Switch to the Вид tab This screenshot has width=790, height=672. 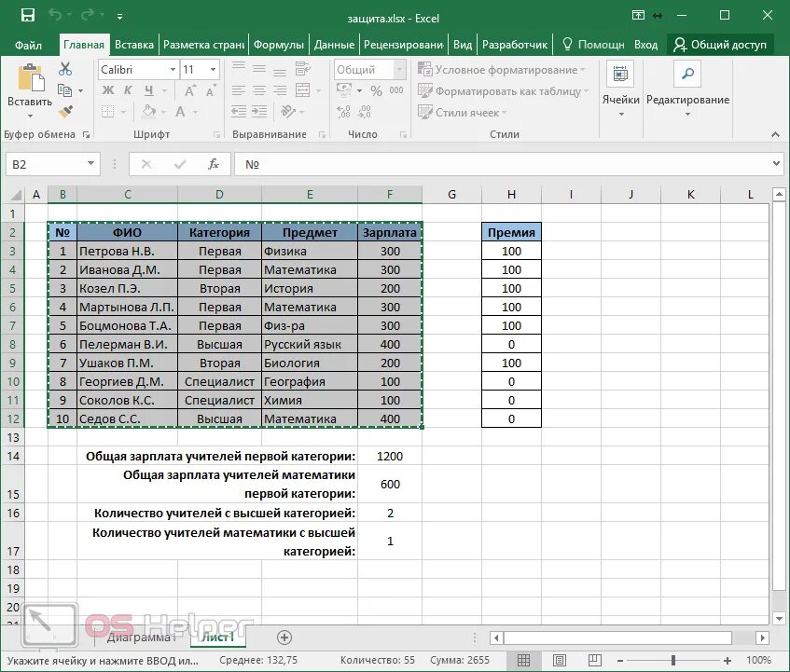(x=463, y=45)
